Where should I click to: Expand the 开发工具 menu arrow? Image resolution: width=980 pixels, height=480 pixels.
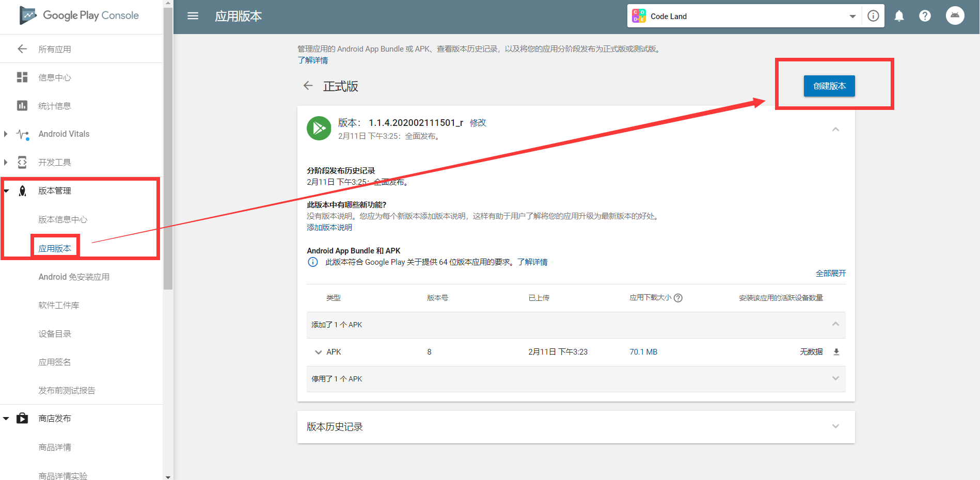(6, 163)
